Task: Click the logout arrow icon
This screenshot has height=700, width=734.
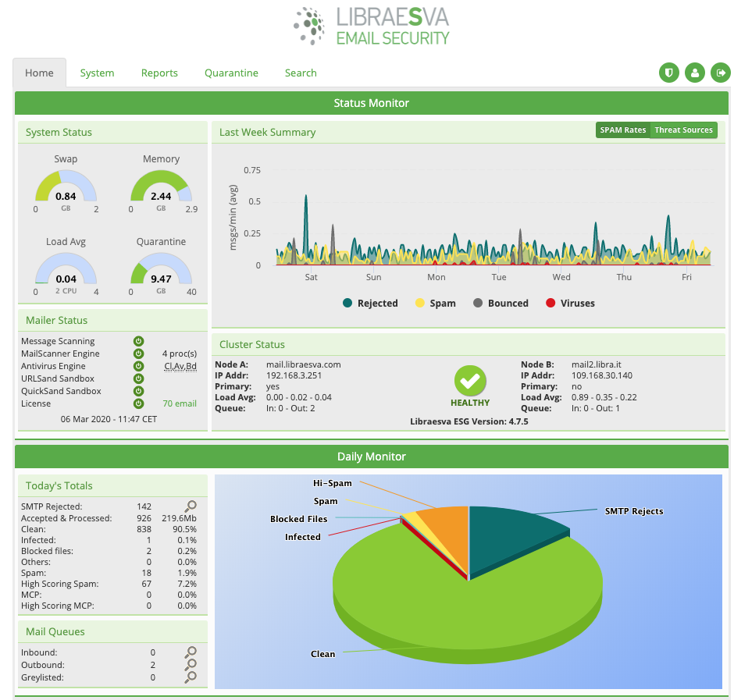Action: 721,73
